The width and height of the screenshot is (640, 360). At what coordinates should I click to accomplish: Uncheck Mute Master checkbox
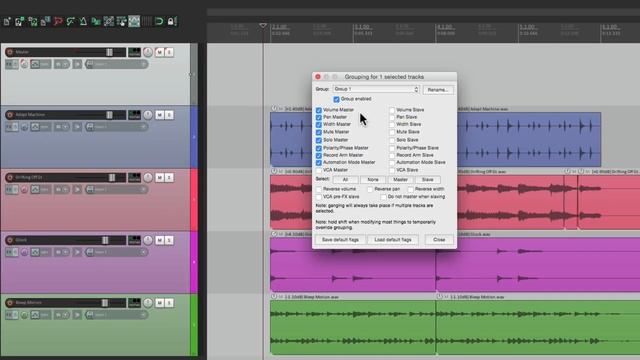[x=319, y=133]
